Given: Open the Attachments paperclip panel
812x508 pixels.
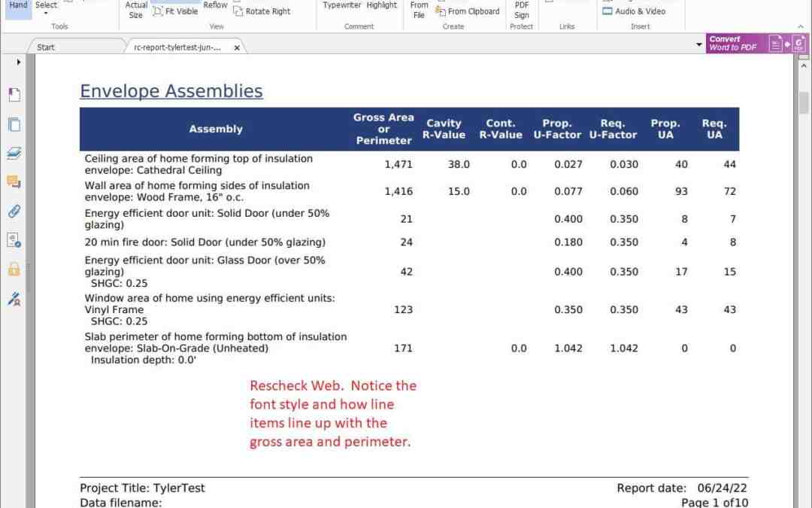Looking at the screenshot, I should tap(14, 211).
